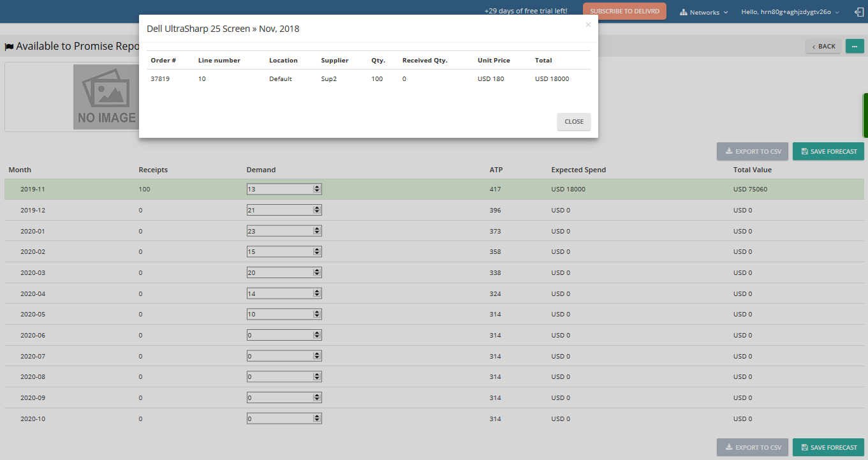The image size is (868, 460).
Task: Click total USD 18000 in dialog
Action: coord(552,78)
